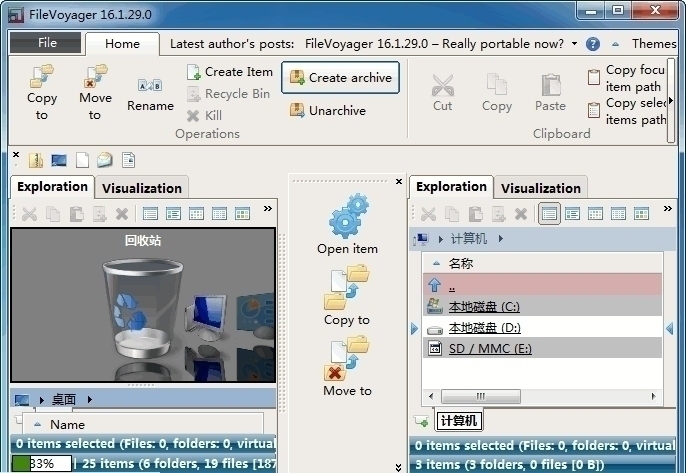
Task: Click Copy focused item path
Action: click(x=626, y=78)
